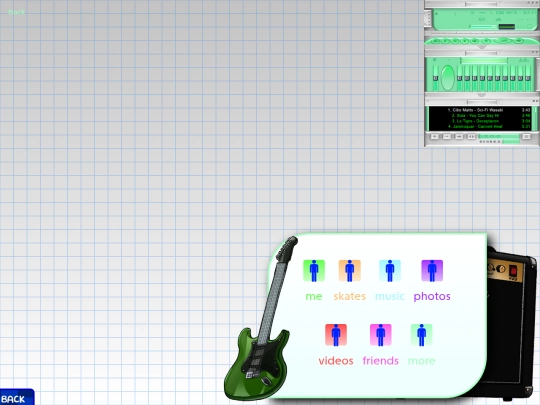This screenshot has height=405, width=540.
Task: Click the last round arrow button on the transport bar
Action: pos(519,41)
